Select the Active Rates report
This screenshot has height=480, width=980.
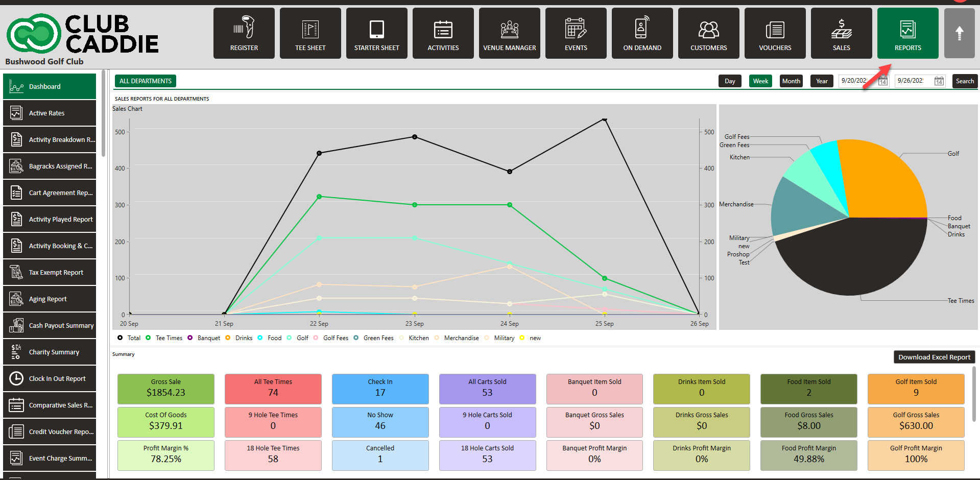tap(50, 113)
